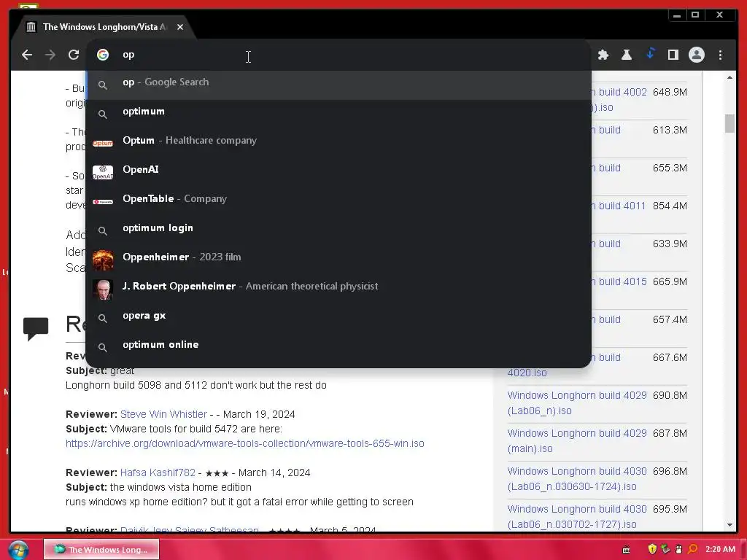Click the '696.8M' file size text

coord(670,472)
